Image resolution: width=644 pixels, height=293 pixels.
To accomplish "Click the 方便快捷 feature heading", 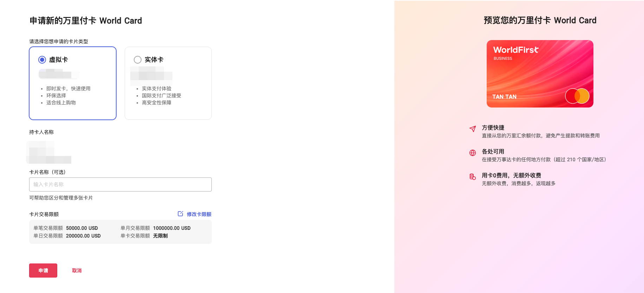I will click(493, 128).
